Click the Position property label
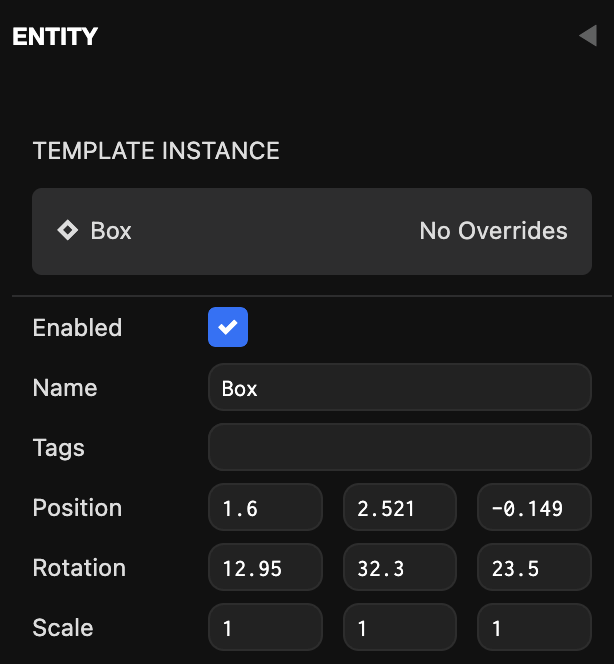Image resolution: width=614 pixels, height=664 pixels. coord(77,508)
